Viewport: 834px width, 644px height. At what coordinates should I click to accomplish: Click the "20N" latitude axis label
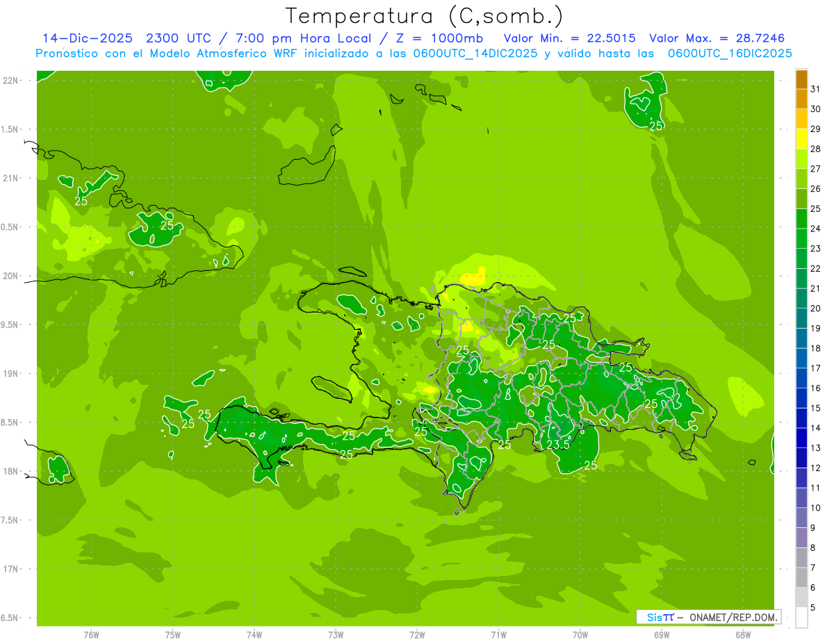tap(11, 276)
